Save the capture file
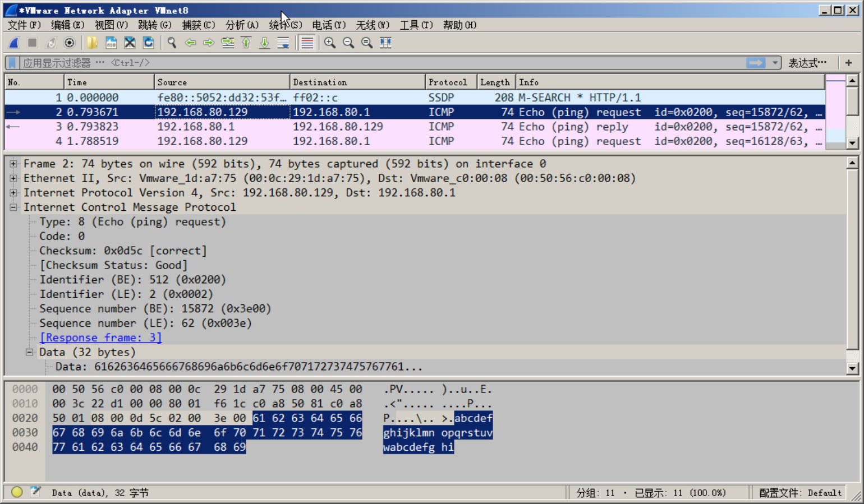 [111, 43]
